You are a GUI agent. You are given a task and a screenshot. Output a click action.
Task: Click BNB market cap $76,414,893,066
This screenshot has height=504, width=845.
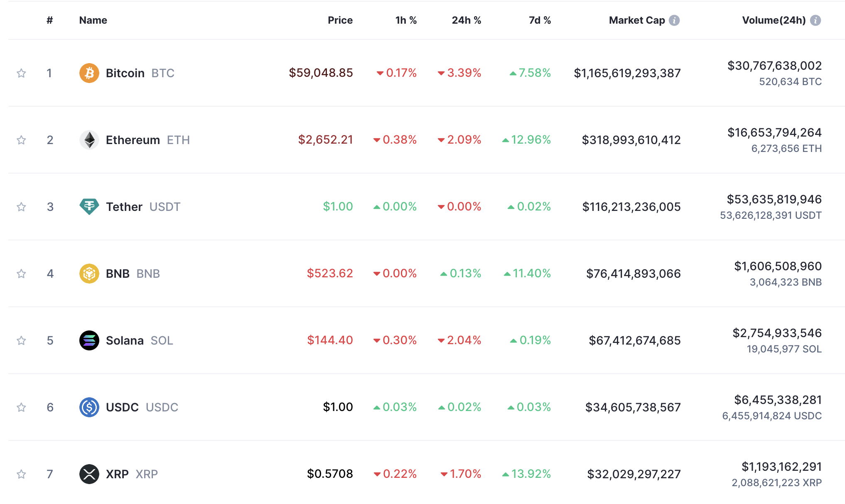(633, 274)
